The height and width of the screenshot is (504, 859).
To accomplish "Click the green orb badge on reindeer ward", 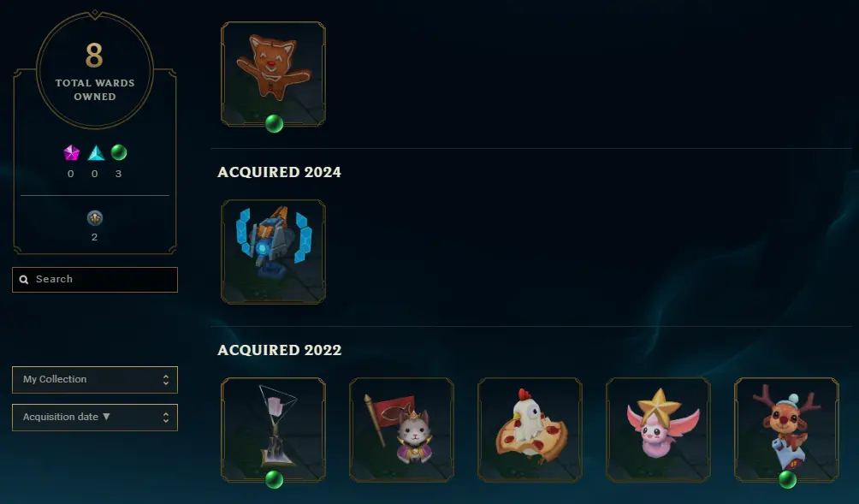I will pyautogui.click(x=787, y=480).
